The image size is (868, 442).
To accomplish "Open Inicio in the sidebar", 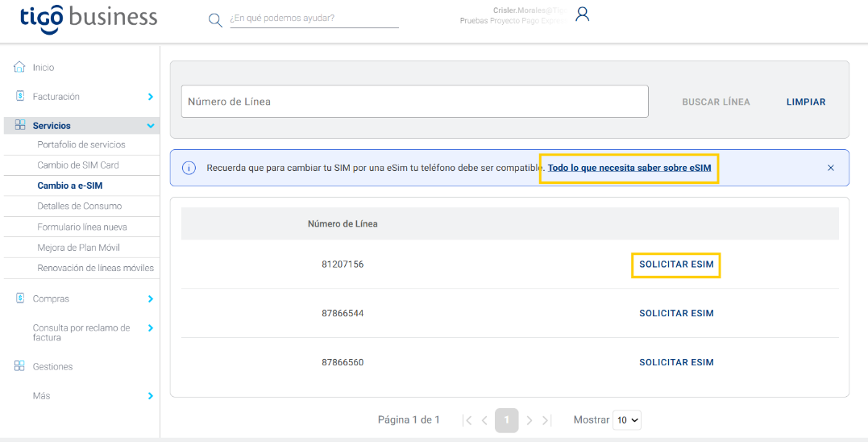I will [x=44, y=68].
